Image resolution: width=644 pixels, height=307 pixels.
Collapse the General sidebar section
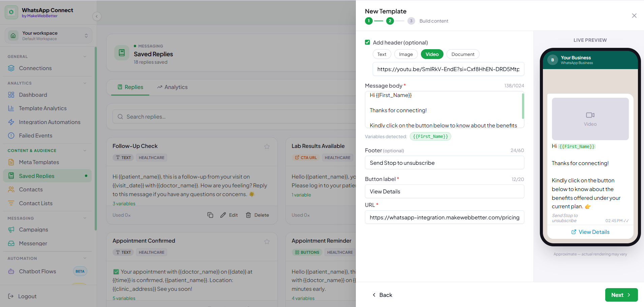[85, 57]
